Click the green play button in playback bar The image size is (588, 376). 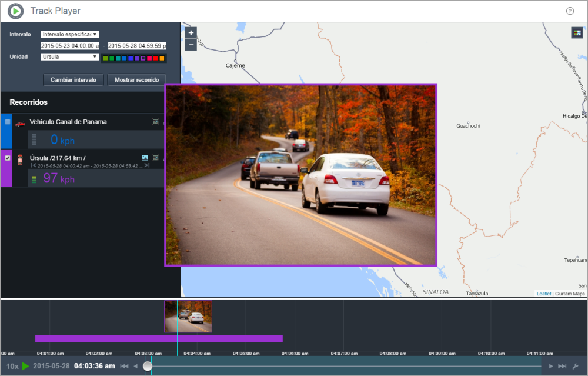click(x=25, y=366)
